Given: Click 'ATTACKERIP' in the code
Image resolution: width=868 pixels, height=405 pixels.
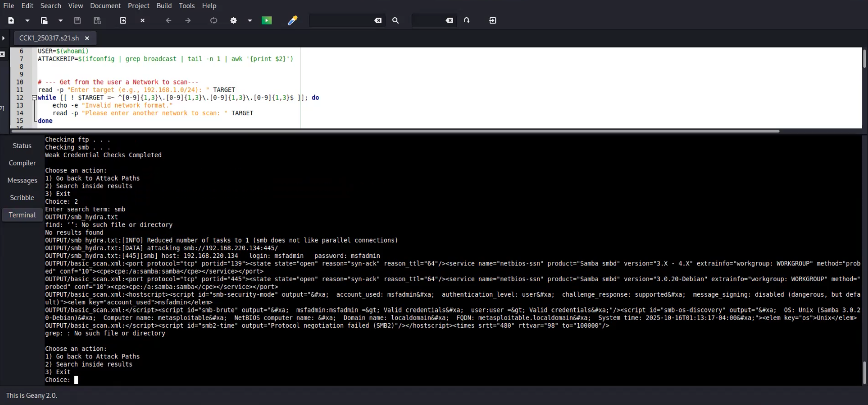Looking at the screenshot, I should coord(56,59).
